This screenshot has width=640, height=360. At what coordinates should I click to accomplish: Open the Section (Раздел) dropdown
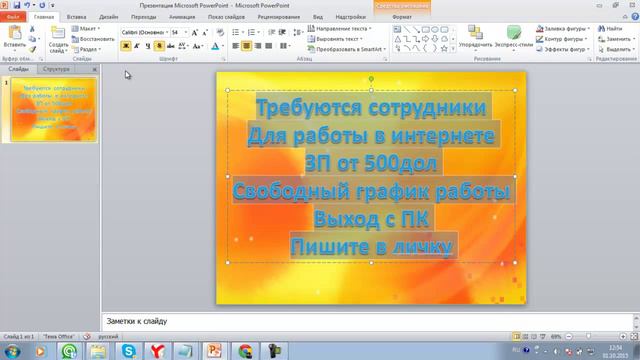[86, 49]
